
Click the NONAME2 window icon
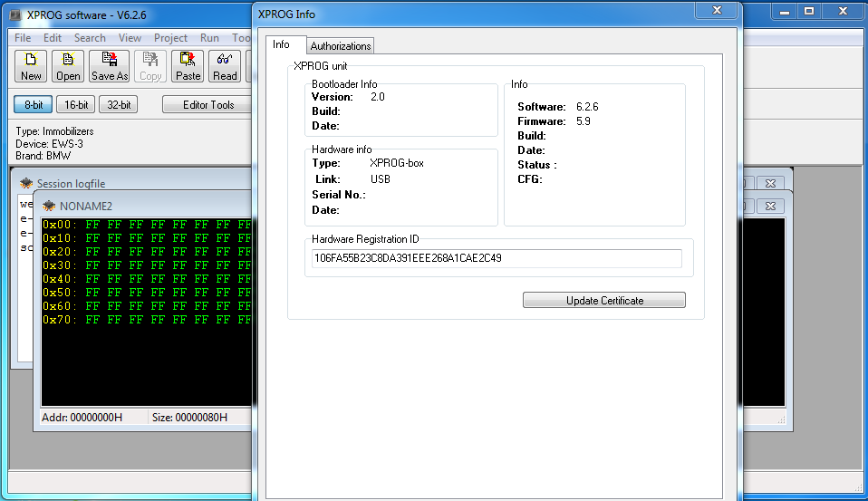[x=49, y=206]
